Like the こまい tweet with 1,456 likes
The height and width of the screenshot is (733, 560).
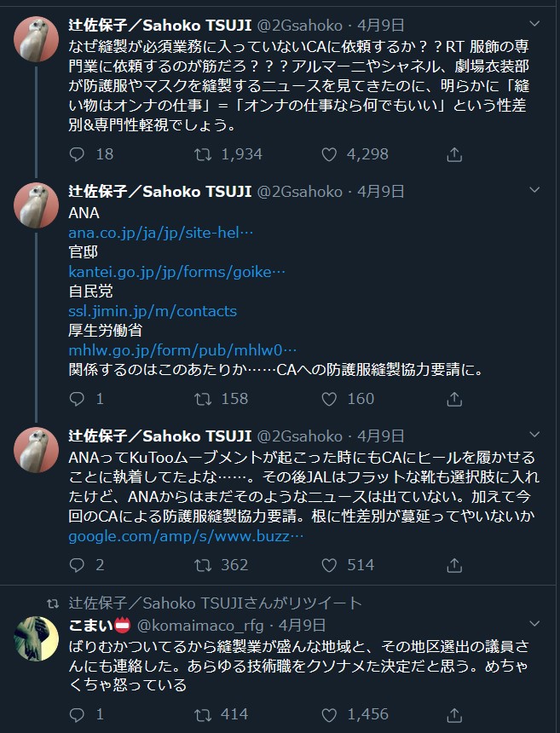click(x=330, y=714)
